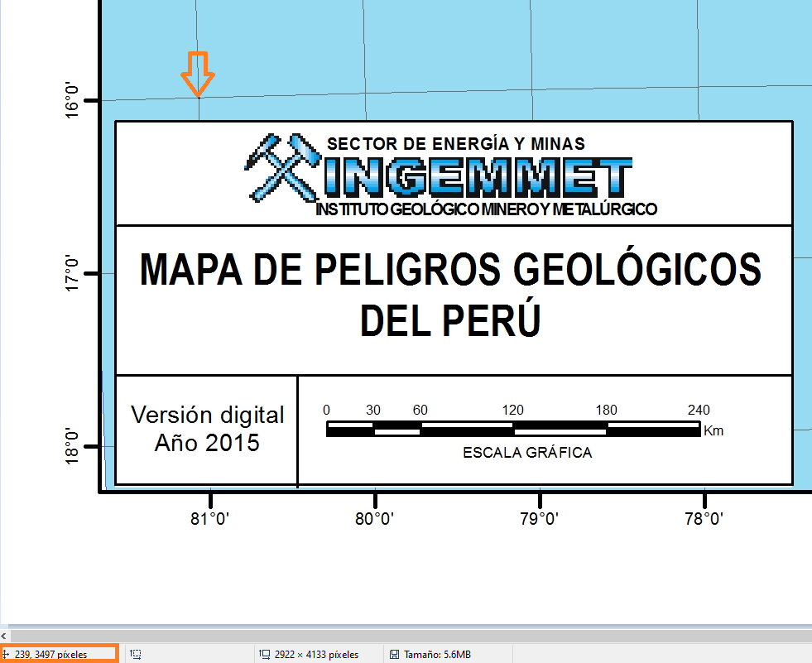Click the disk icon beside Tamaño
The image size is (812, 663).
[394, 654]
